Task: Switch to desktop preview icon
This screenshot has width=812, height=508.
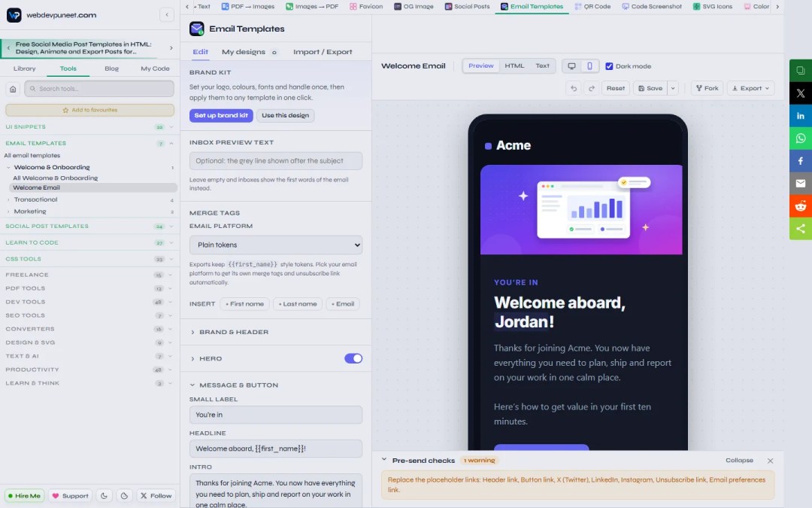Action: point(571,65)
